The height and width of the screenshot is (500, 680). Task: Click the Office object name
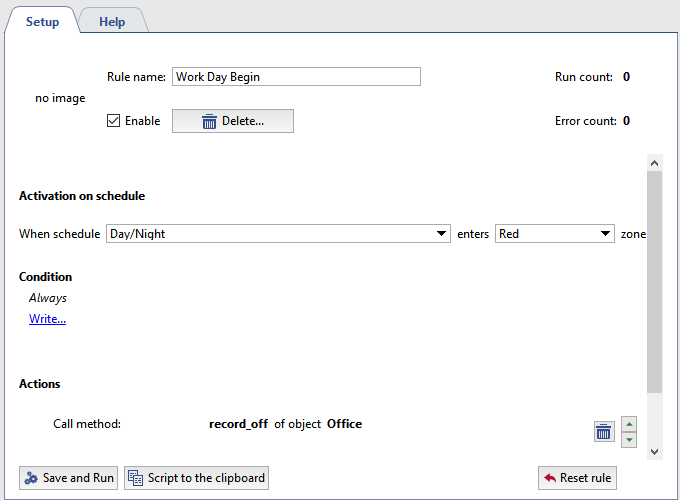point(344,424)
